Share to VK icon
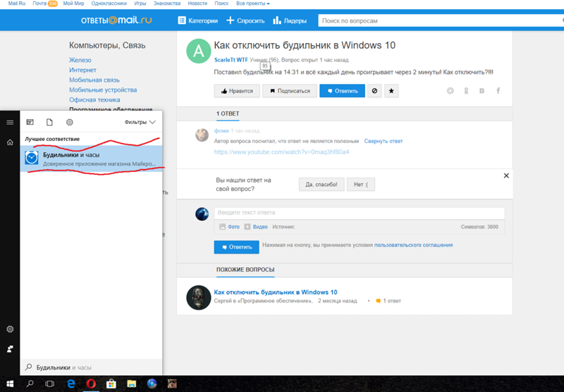Screen dimensions: 564x392 (482, 91)
